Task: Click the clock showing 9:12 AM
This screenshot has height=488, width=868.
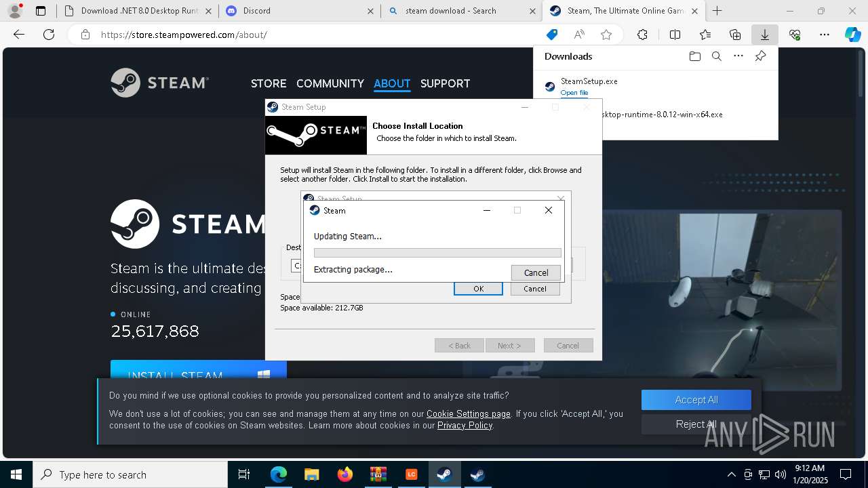Action: 810,468
